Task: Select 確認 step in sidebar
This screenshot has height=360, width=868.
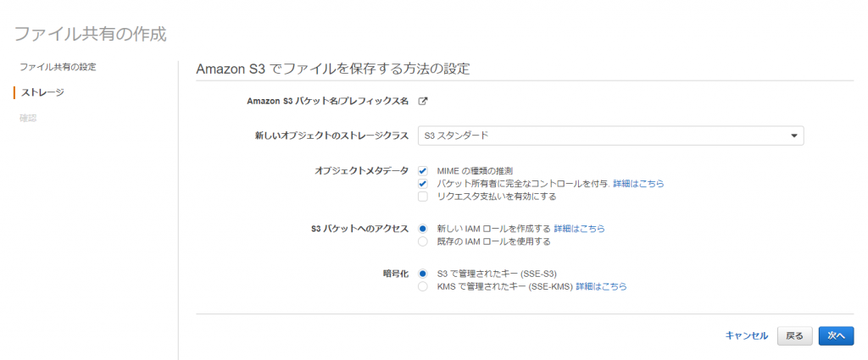Action: click(x=28, y=118)
